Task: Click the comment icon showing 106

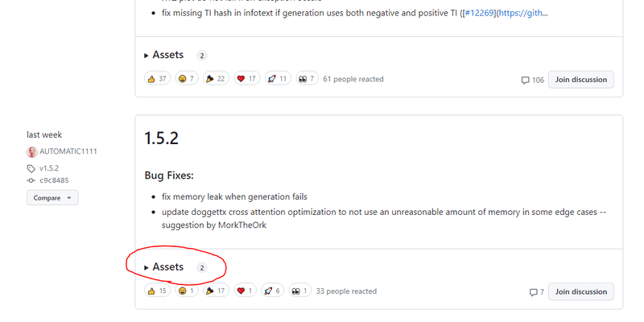Action: [533, 80]
